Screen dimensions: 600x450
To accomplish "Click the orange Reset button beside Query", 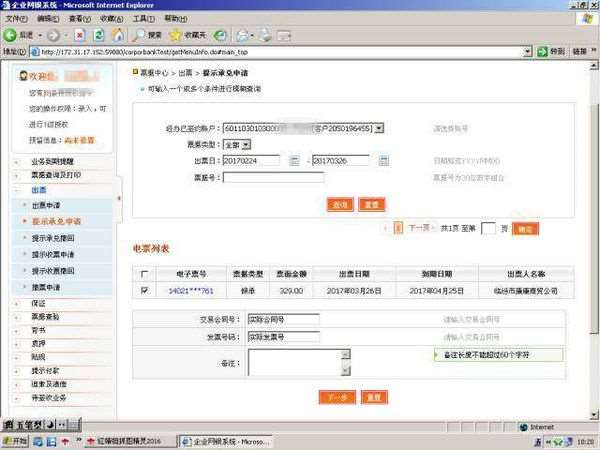I will pyautogui.click(x=372, y=204).
